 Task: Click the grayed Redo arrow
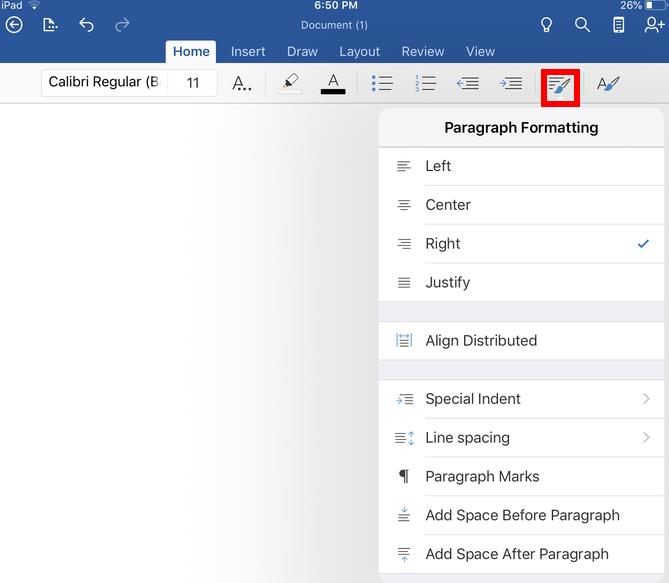click(x=122, y=25)
